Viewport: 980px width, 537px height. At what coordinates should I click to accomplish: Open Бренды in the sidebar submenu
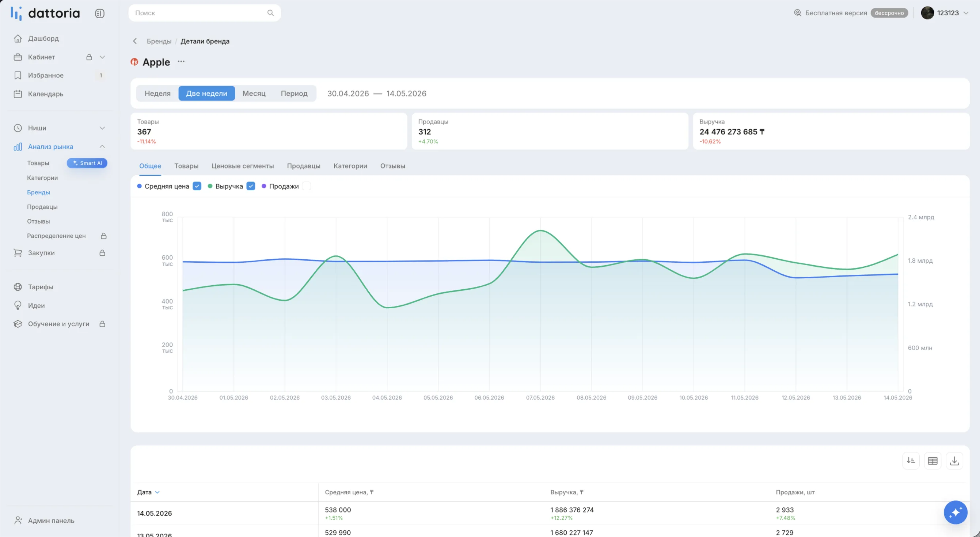click(x=38, y=192)
